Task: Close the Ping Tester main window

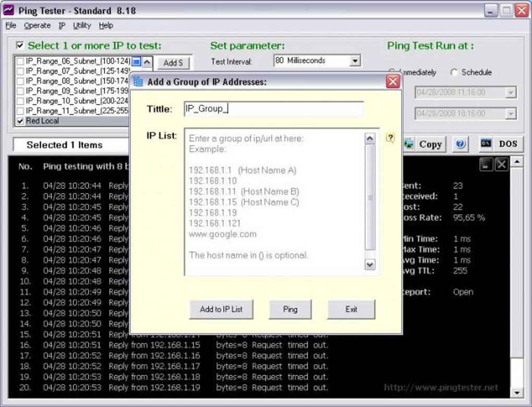Action: coord(522,10)
